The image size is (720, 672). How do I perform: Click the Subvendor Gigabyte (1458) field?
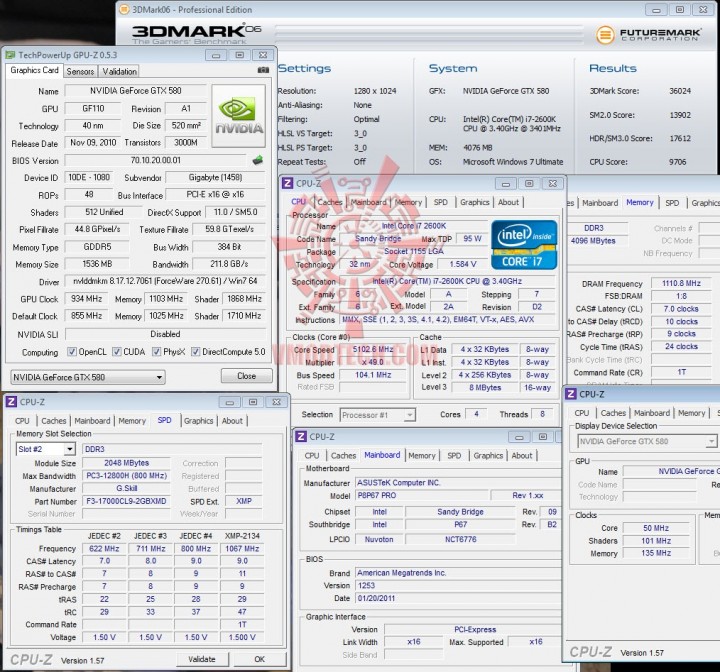click(215, 177)
